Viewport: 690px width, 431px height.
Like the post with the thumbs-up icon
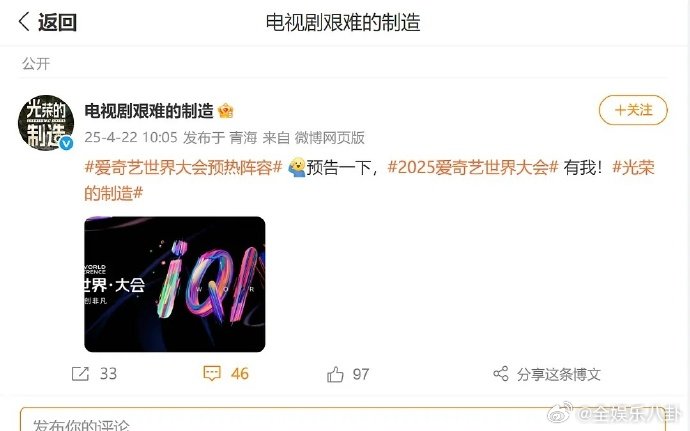pos(335,375)
